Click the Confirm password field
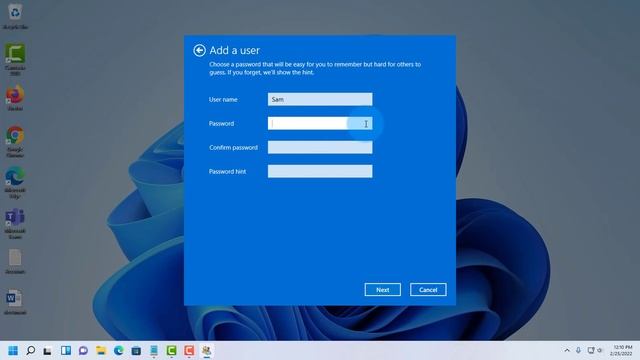 tap(320, 147)
